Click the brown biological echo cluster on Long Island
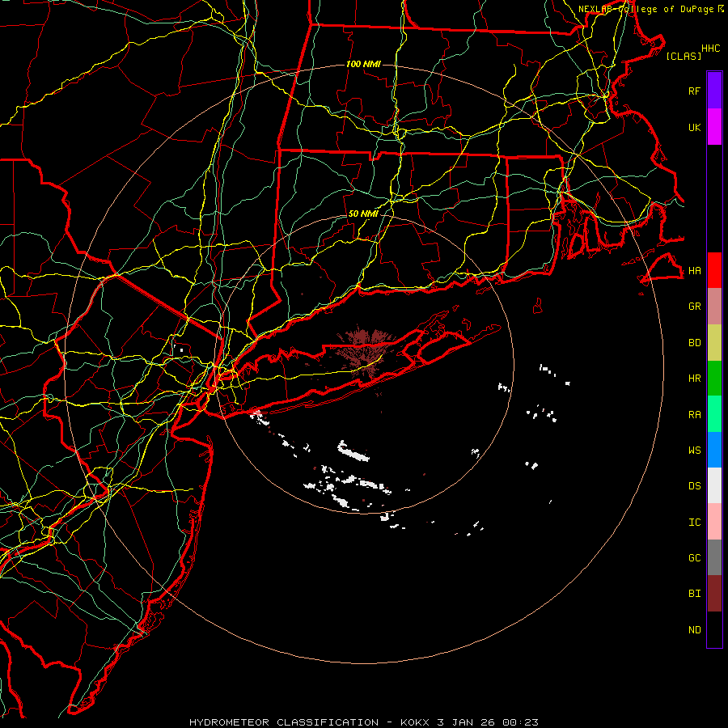The width and height of the screenshot is (728, 728). pyautogui.click(x=364, y=352)
